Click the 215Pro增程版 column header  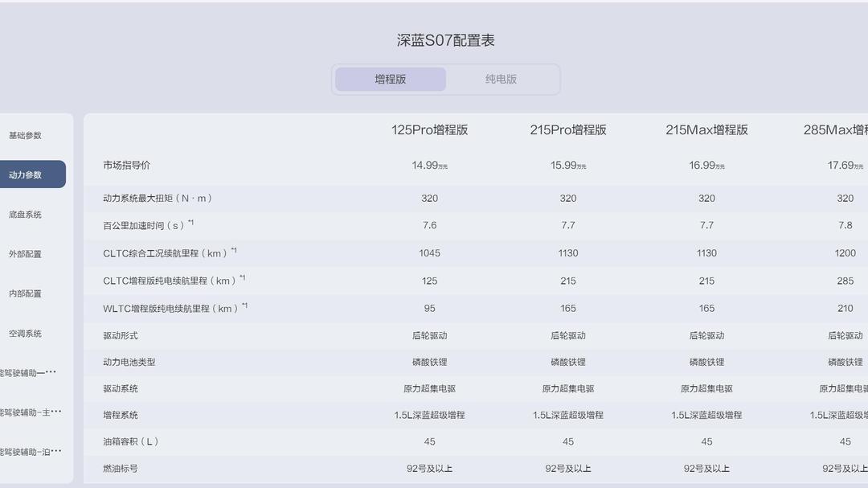coord(567,129)
